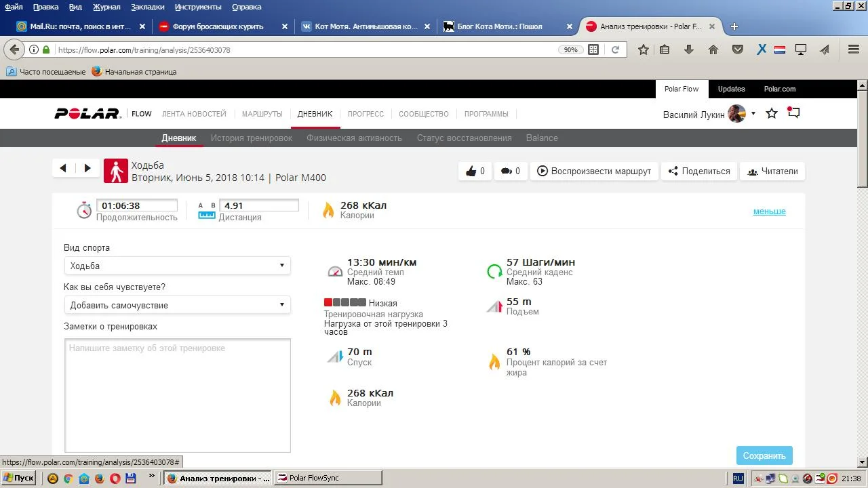Close the Mail.Ru browser tab

(x=142, y=26)
